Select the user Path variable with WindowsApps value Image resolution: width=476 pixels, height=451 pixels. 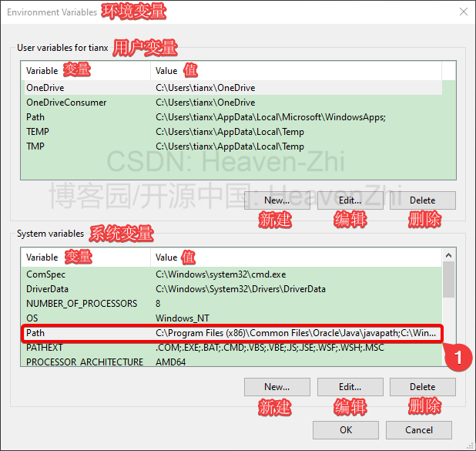pyautogui.click(x=232, y=117)
